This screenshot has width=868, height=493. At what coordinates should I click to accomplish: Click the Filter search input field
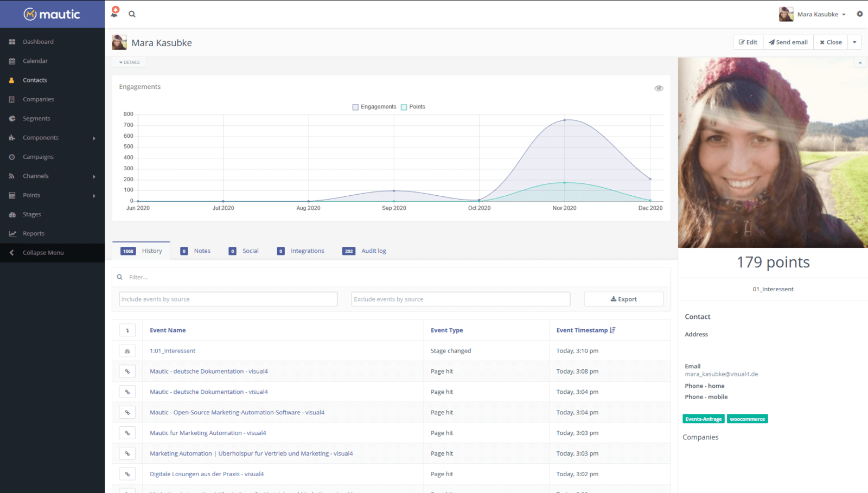point(391,277)
